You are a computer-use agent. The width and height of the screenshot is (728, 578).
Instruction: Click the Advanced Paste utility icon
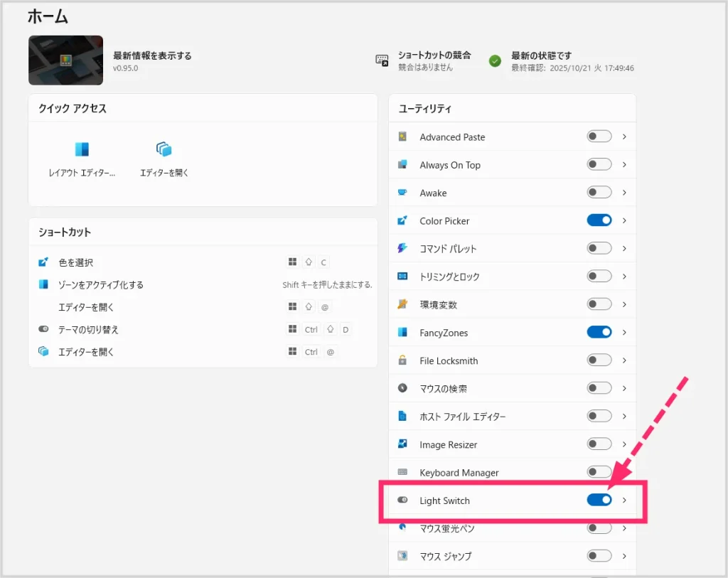coord(402,137)
